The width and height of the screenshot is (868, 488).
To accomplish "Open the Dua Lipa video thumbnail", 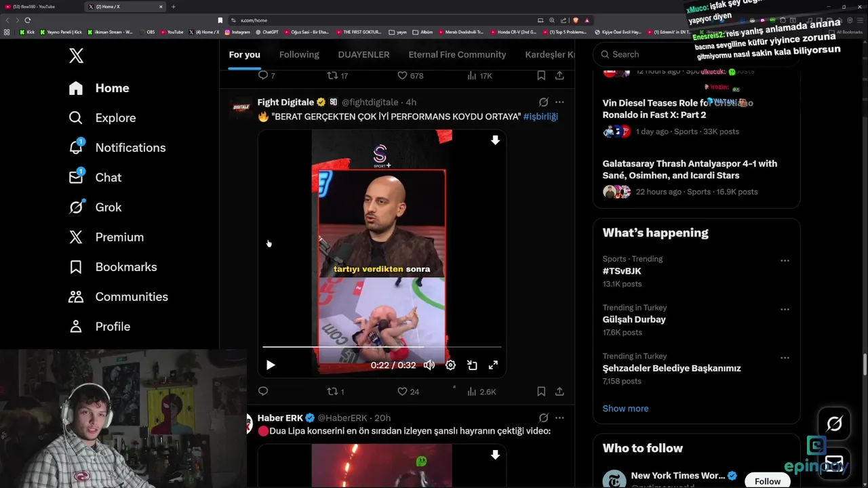I will 382,466.
